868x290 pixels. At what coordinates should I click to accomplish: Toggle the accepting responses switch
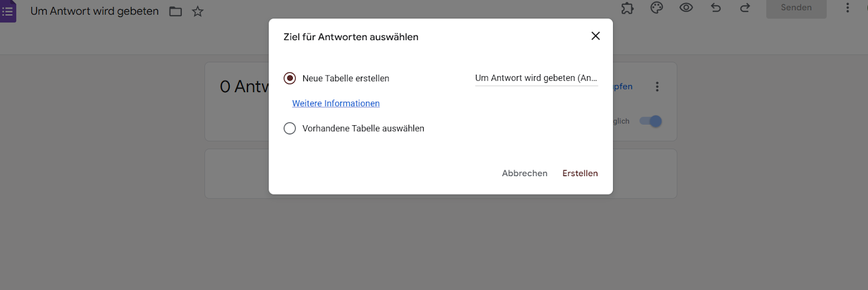pos(650,121)
